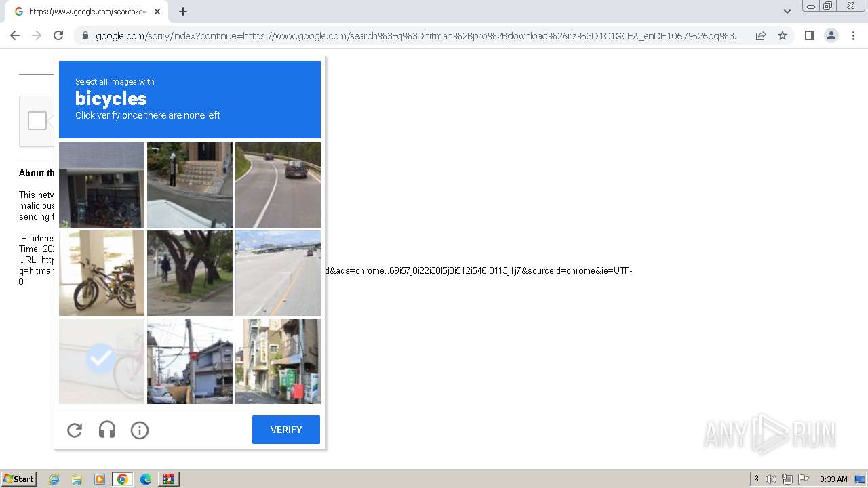
Task: Select the curved road with car tile
Action: pos(278,185)
